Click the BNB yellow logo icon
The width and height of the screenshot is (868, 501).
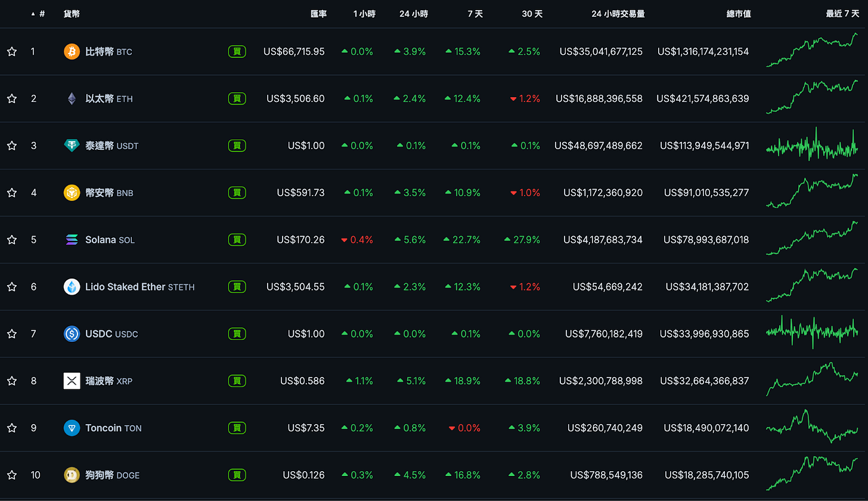coord(72,193)
